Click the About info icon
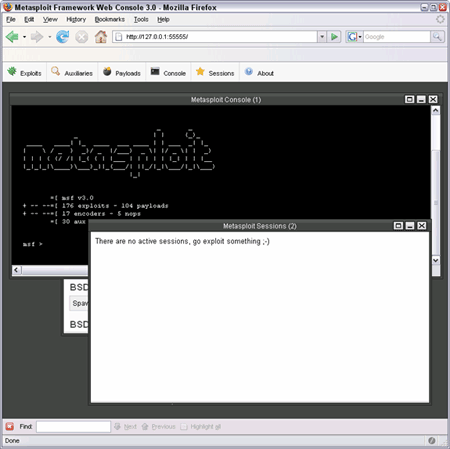Image resolution: width=450 pixels, height=449 pixels. [249, 71]
